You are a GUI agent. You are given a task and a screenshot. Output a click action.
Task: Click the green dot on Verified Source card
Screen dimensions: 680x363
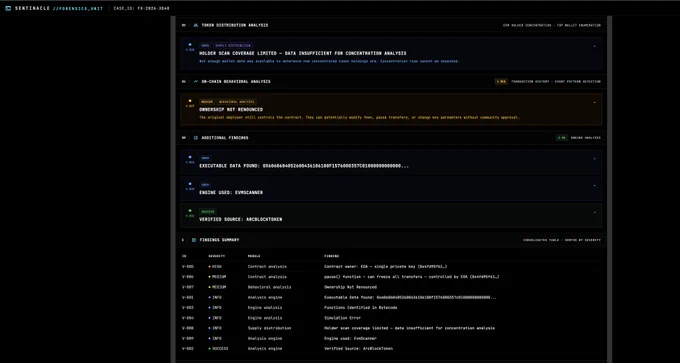[x=190, y=211]
